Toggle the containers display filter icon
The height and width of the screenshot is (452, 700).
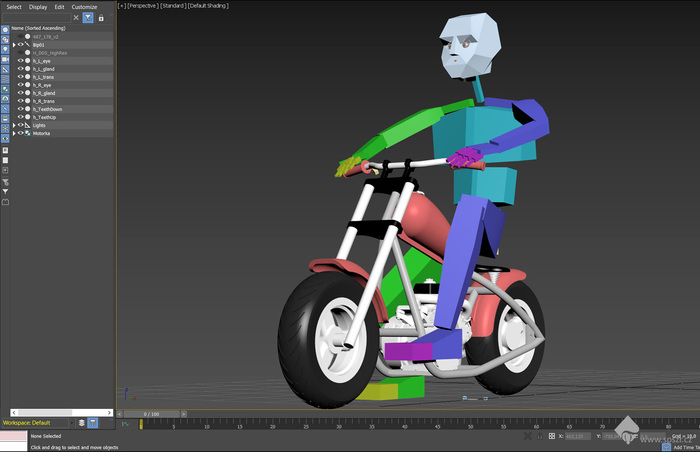point(5,118)
